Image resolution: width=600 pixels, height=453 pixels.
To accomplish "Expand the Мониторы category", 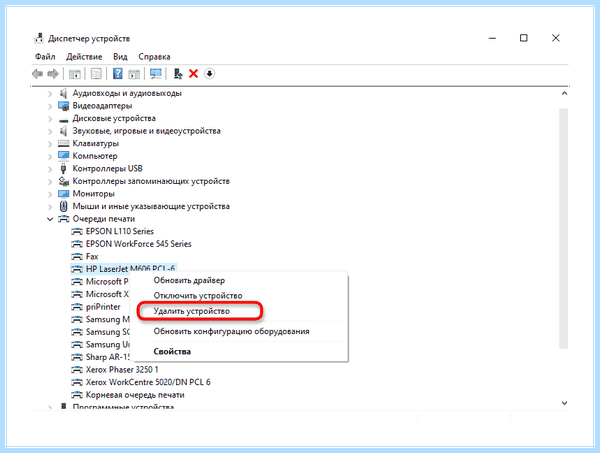I will (x=50, y=194).
